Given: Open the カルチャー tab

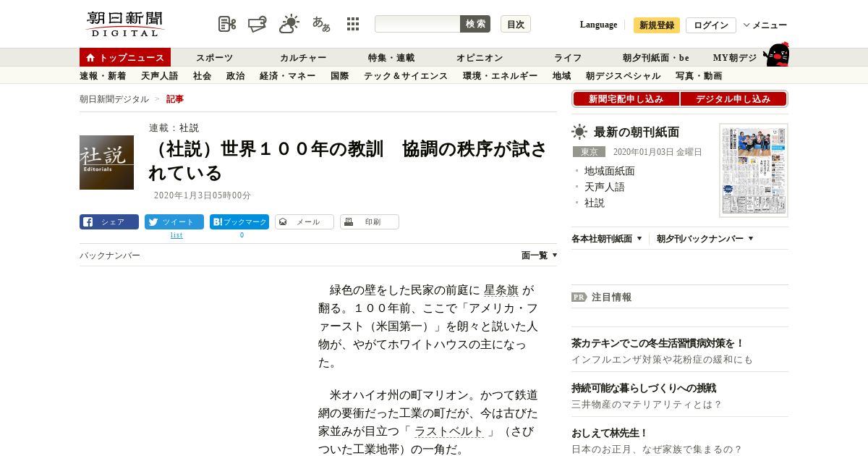Looking at the screenshot, I should click(x=303, y=58).
